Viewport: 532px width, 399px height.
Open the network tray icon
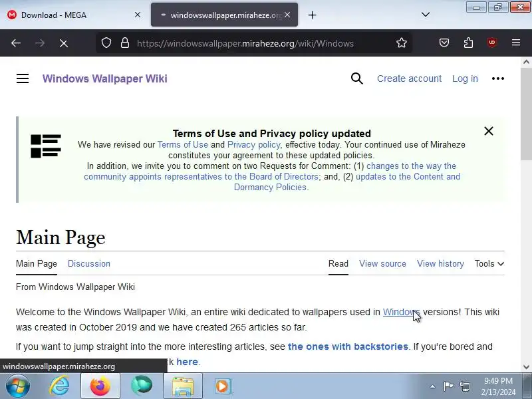click(465, 386)
